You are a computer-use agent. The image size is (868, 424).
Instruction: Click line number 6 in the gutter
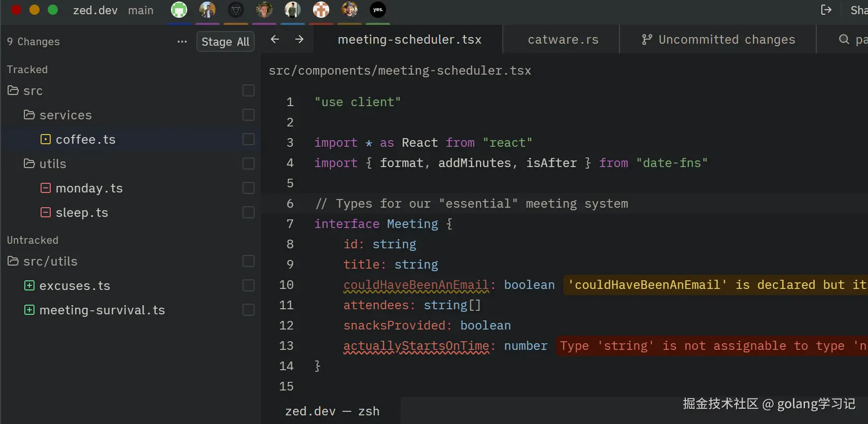tap(290, 204)
